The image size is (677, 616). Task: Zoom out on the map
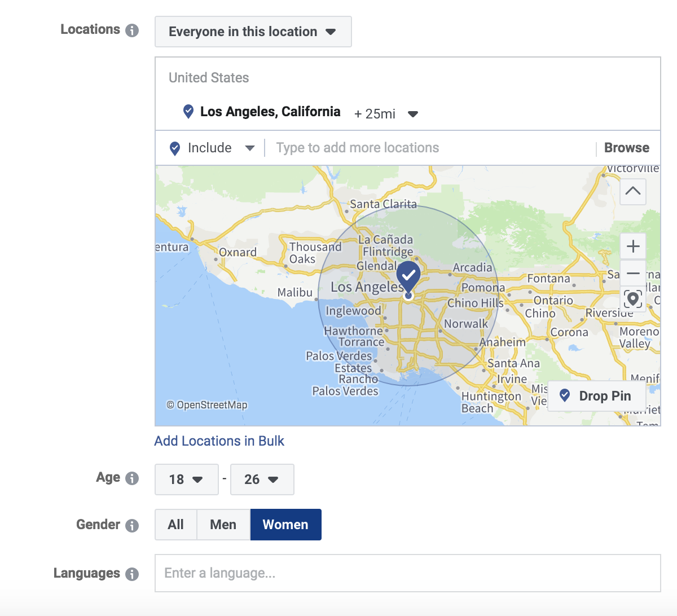coord(633,274)
